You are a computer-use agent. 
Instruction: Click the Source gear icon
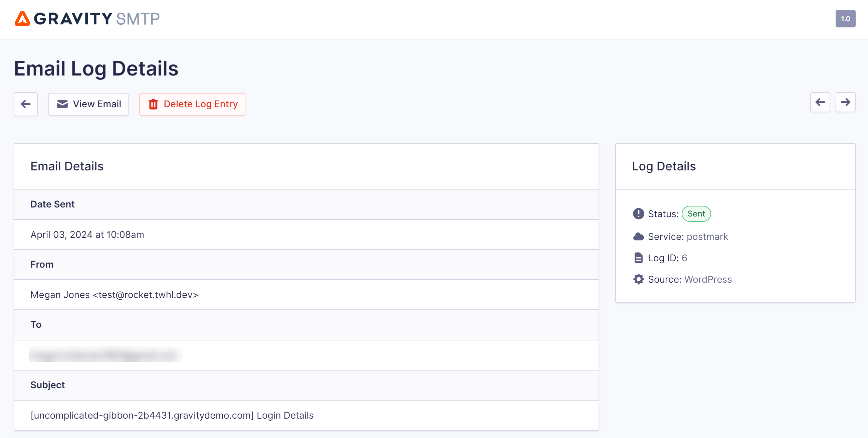(638, 280)
